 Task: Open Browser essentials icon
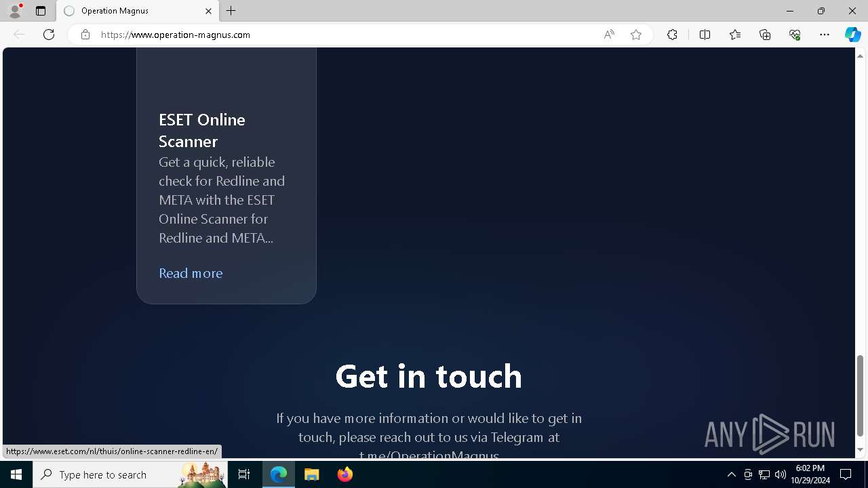click(x=795, y=35)
